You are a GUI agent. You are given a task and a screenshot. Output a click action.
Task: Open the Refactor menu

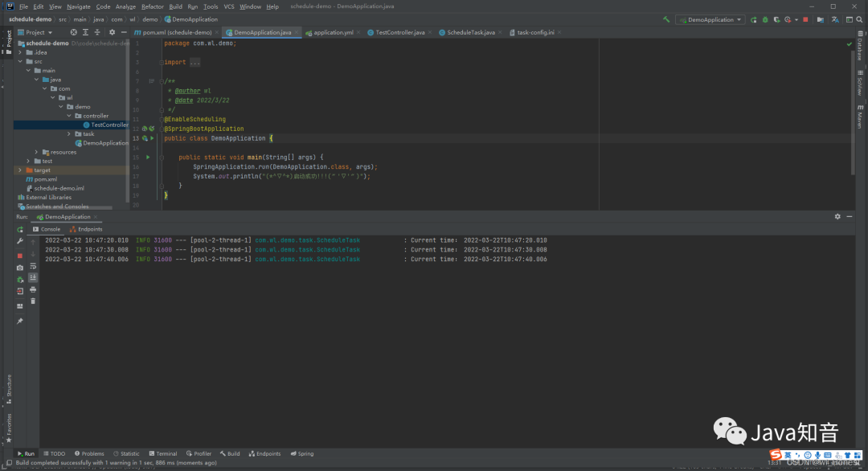[x=152, y=6]
